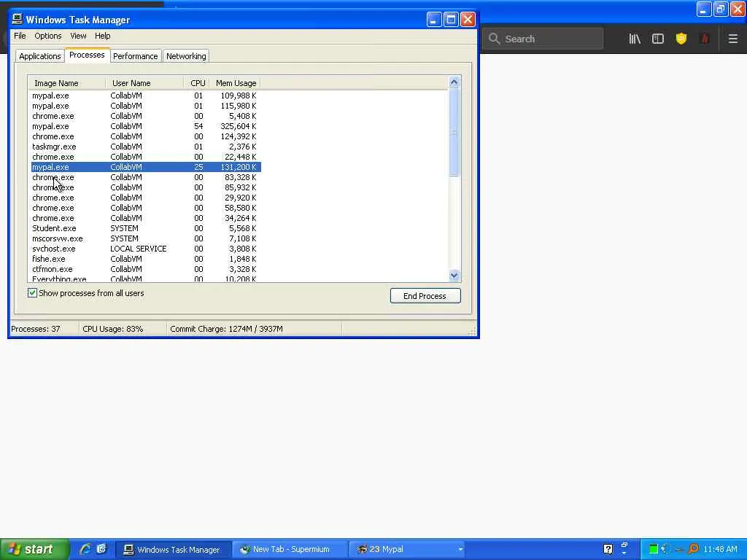Image resolution: width=747 pixels, height=560 pixels.
Task: Click the Task Manager title bar icon
Action: click(x=18, y=19)
